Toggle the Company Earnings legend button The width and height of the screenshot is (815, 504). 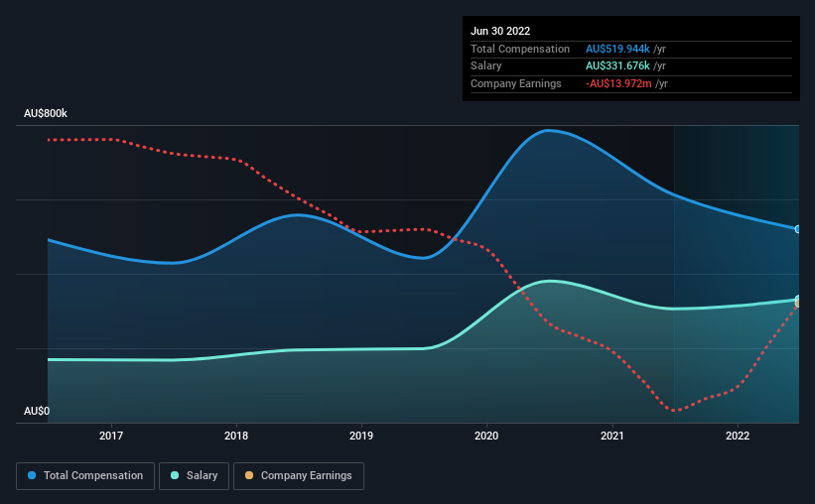coord(299,476)
